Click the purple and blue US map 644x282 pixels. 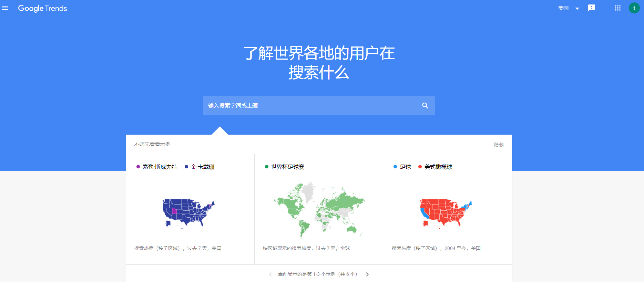[188, 213]
